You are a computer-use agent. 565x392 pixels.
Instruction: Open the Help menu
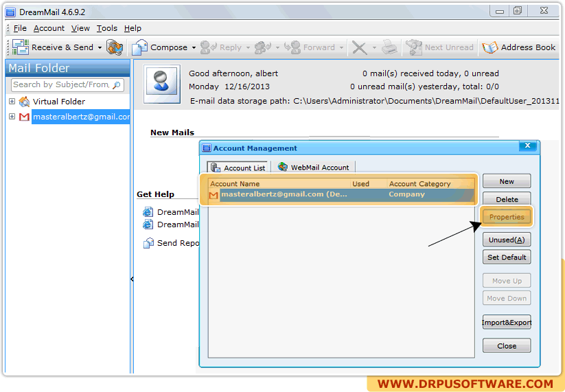(132, 28)
